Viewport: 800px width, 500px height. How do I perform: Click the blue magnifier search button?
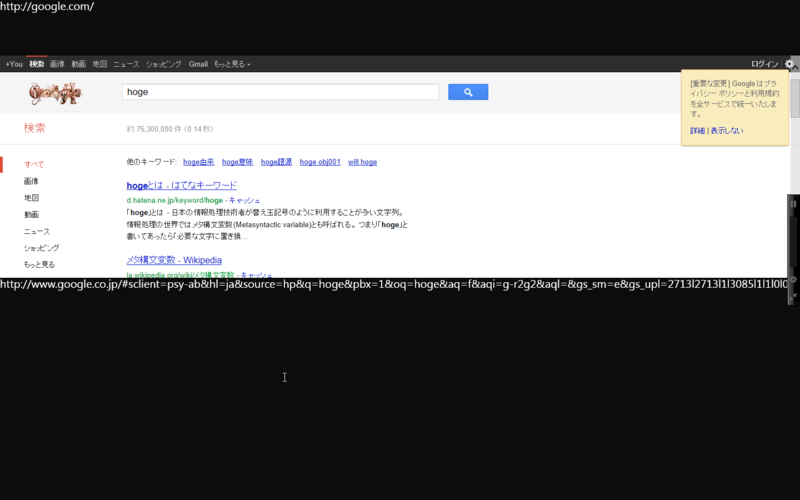468,92
